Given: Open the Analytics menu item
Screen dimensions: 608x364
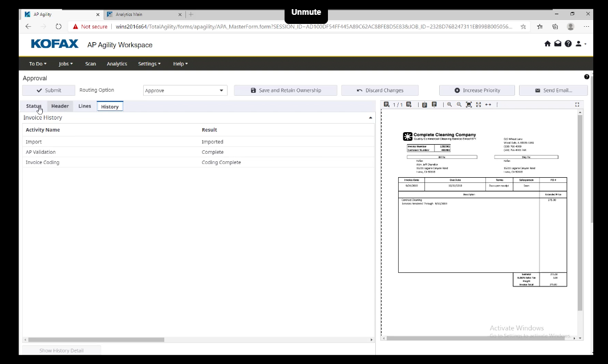Looking at the screenshot, I should point(117,64).
